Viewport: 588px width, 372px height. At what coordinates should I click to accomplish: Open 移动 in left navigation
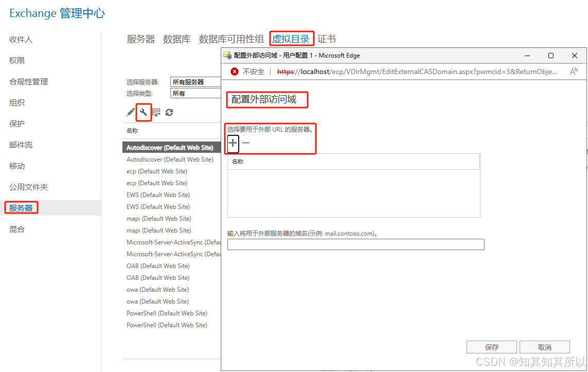[17, 166]
